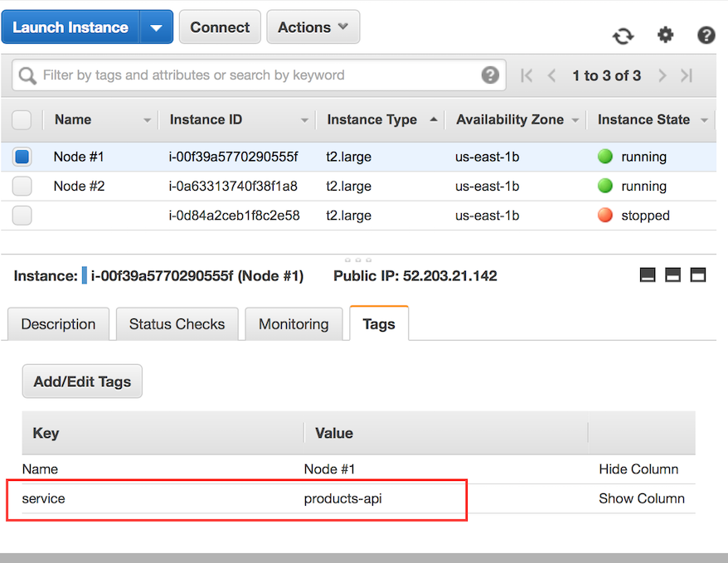Open the help question mark icon
This screenshot has width=728, height=563.
pos(706,36)
